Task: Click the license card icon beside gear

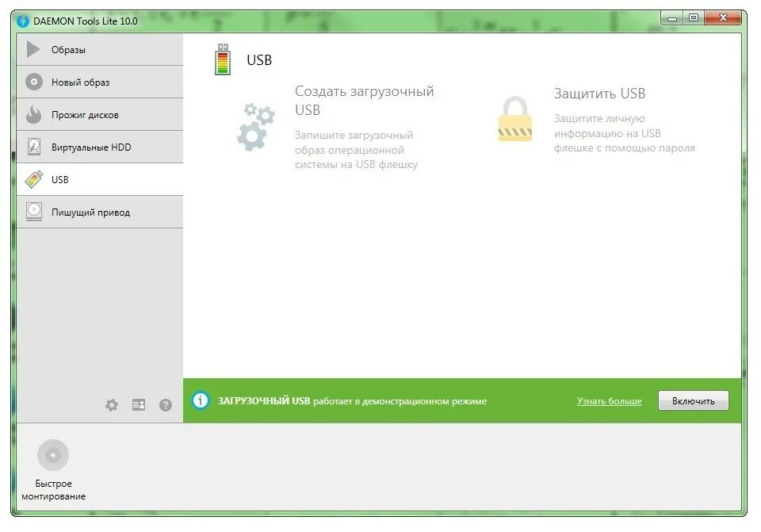Action: [x=139, y=404]
